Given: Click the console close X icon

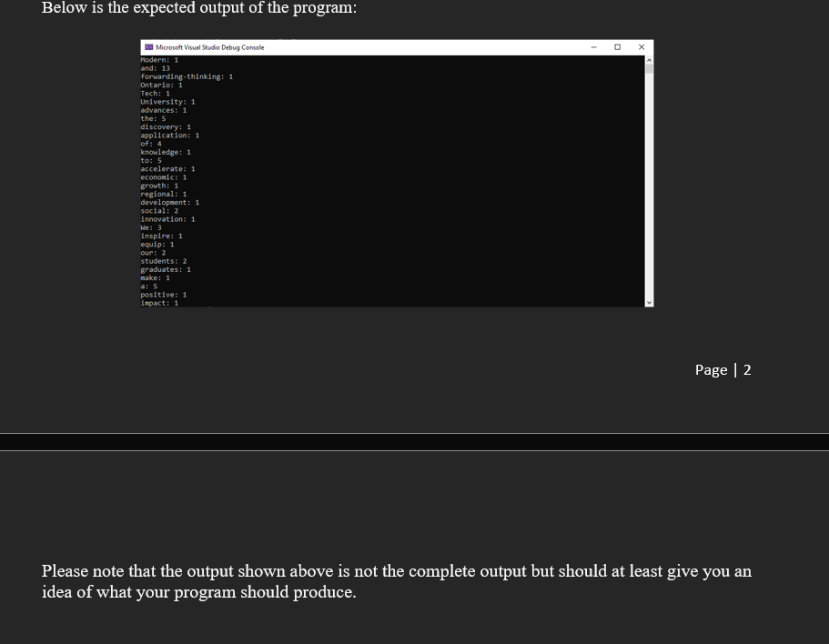Looking at the screenshot, I should click(x=642, y=45).
